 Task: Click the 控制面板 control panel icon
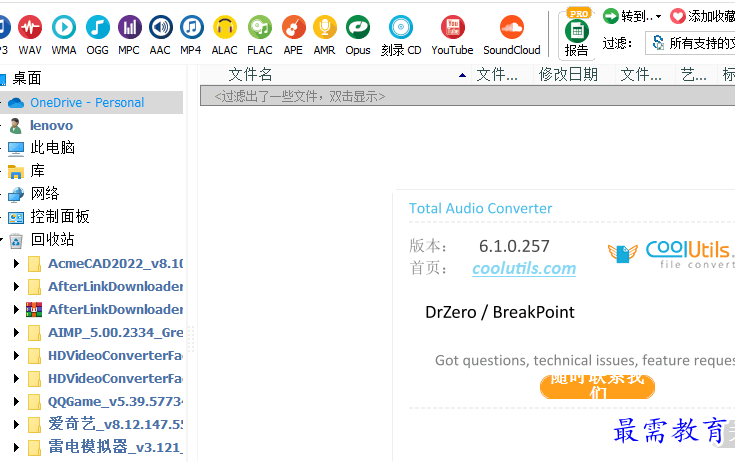16,217
